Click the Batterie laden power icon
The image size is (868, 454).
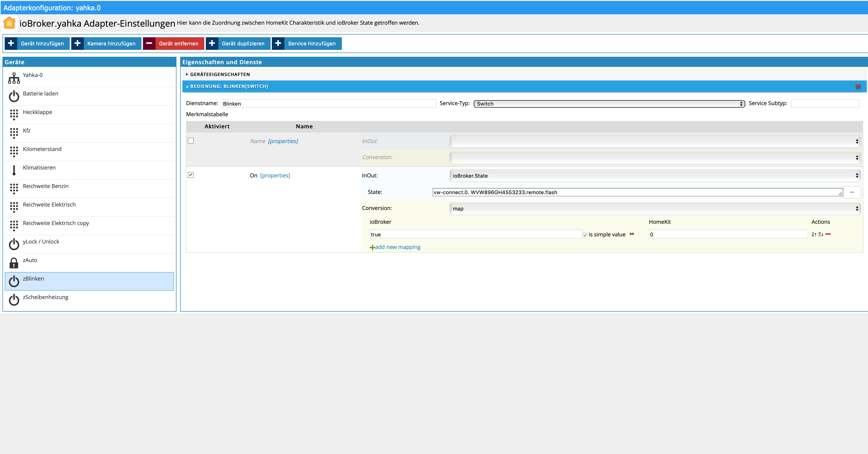pyautogui.click(x=14, y=96)
